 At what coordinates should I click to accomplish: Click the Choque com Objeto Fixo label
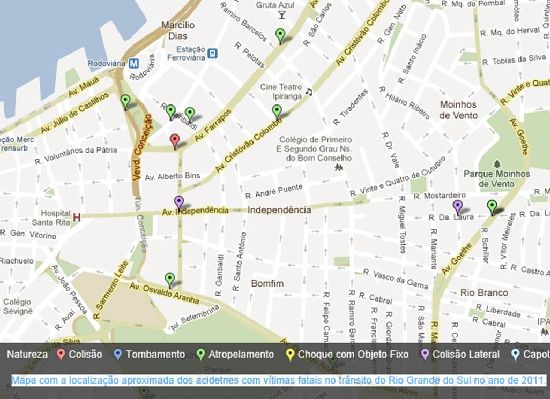(353, 354)
